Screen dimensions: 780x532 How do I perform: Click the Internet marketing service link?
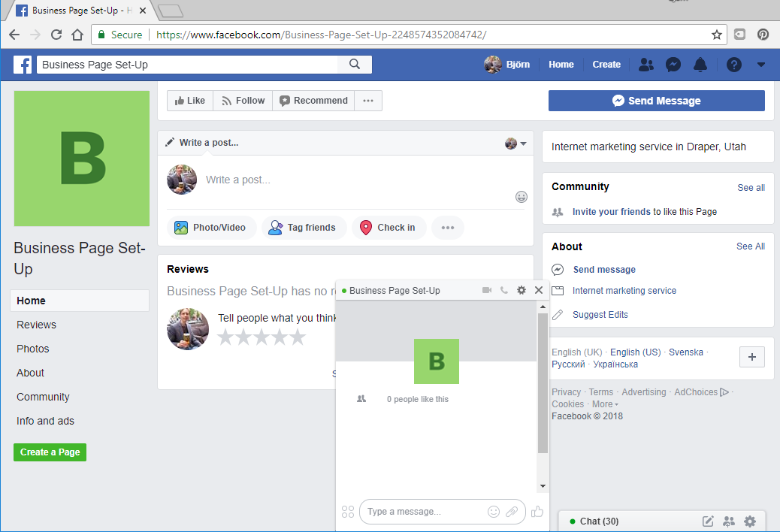(624, 290)
